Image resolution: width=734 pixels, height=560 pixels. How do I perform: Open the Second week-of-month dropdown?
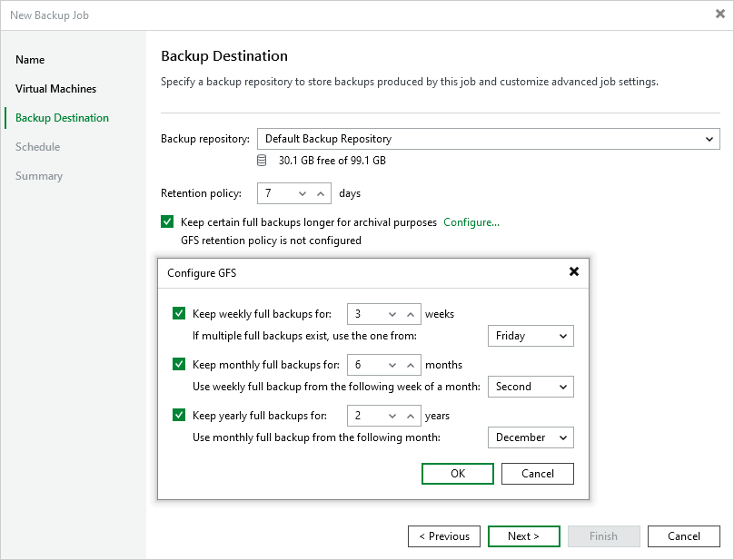(x=531, y=387)
